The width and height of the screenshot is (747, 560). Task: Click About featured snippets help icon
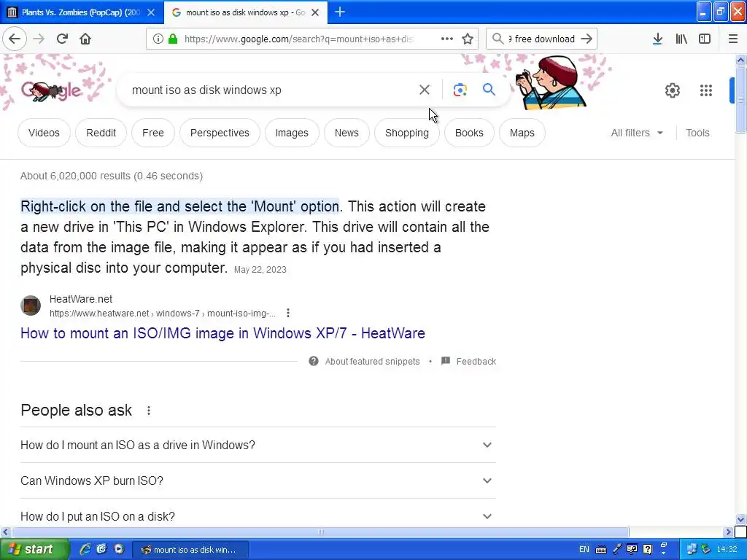(314, 361)
